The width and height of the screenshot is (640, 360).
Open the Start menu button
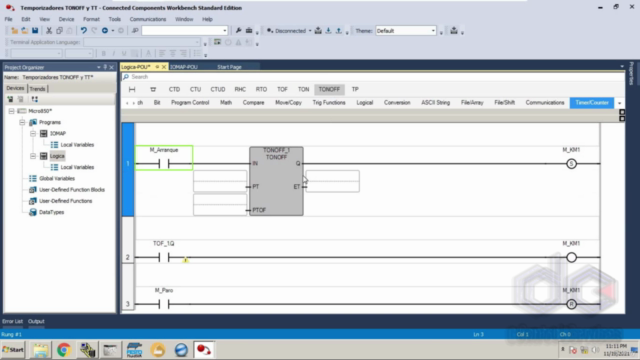pyautogui.click(x=13, y=350)
